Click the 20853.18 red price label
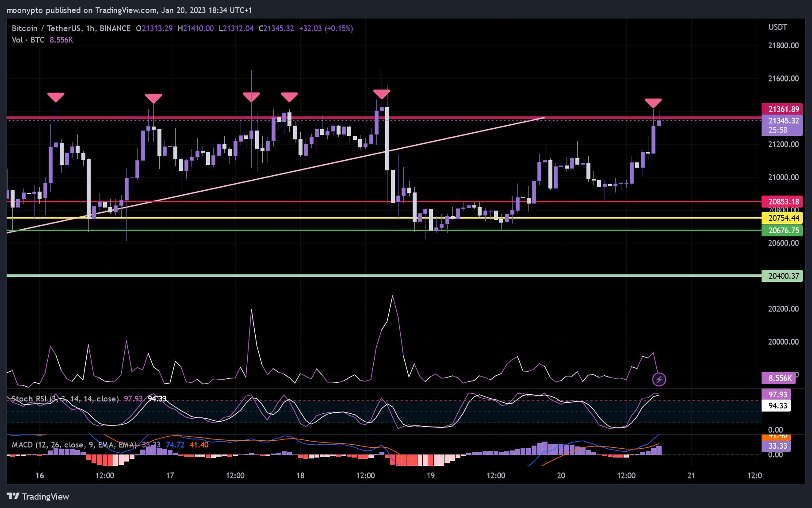This screenshot has width=812, height=508. click(782, 202)
